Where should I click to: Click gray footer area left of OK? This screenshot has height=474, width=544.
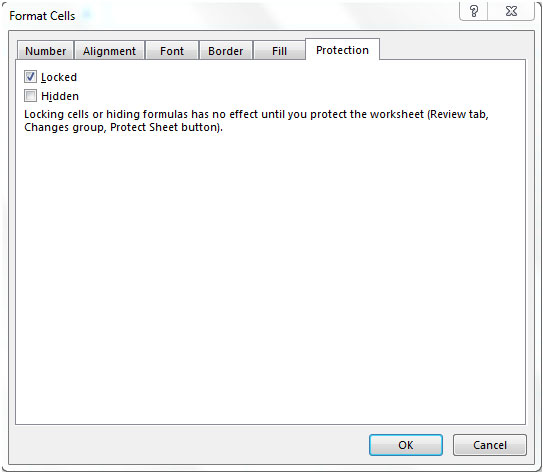click(187, 445)
